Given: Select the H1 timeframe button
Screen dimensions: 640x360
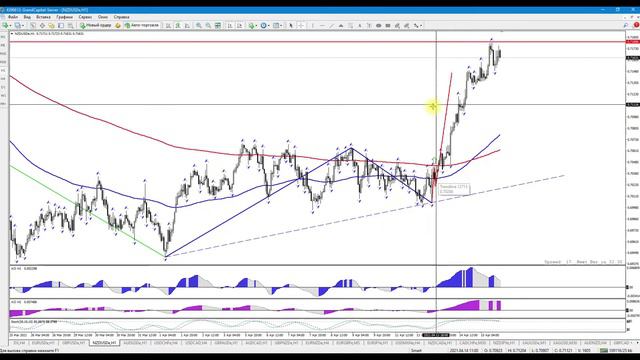Looking at the screenshot, I should (3, 70).
